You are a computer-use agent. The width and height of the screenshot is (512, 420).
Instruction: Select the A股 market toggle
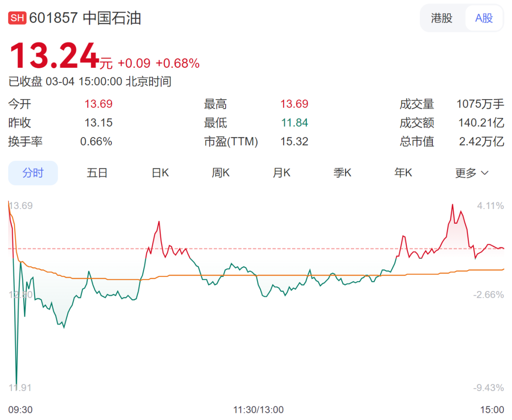click(484, 18)
